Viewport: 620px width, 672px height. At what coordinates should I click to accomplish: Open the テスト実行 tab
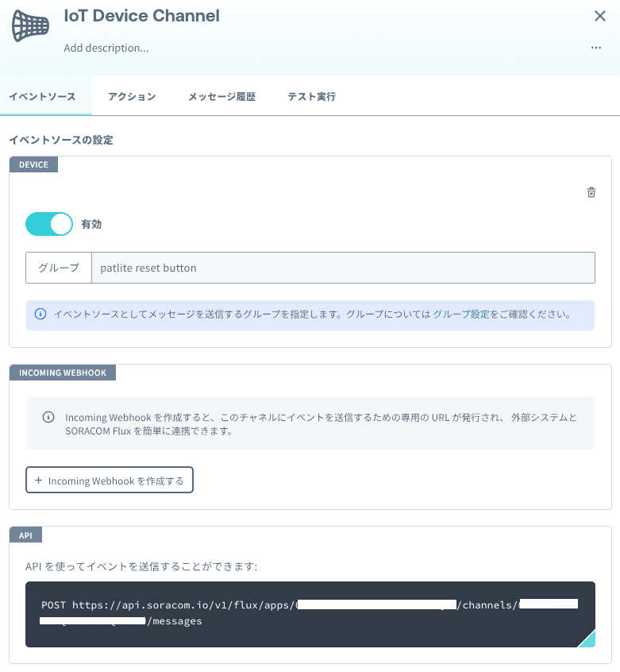coord(312,97)
